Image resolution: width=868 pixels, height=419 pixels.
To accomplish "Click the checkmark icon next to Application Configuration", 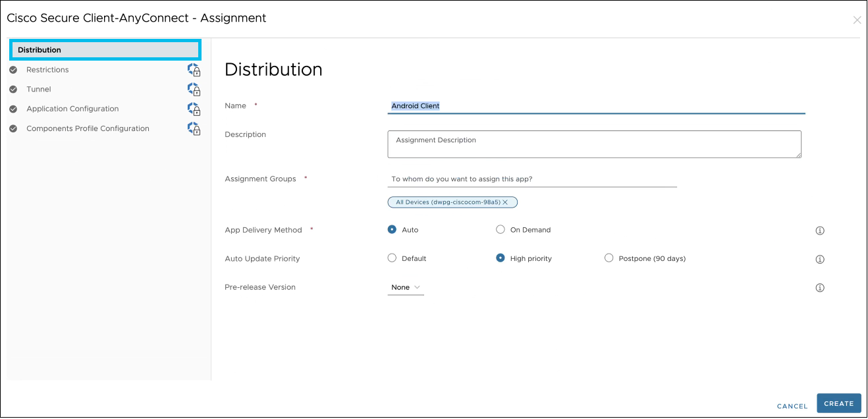I will tap(13, 109).
